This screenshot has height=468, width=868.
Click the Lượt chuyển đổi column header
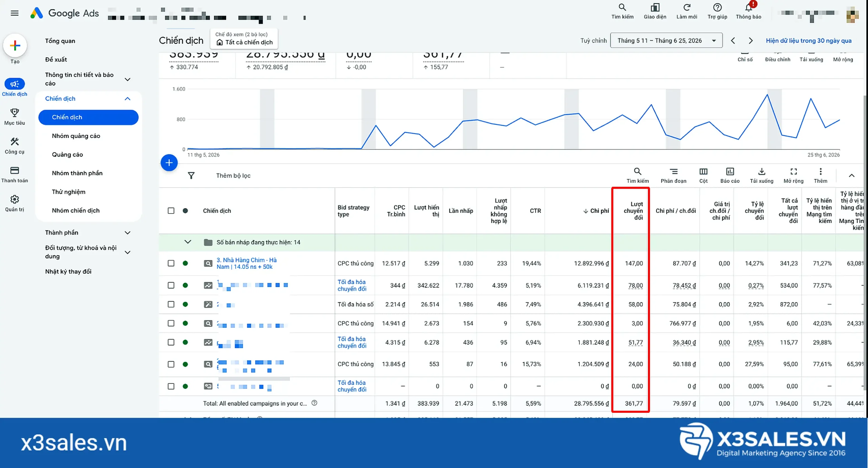tap(633, 211)
